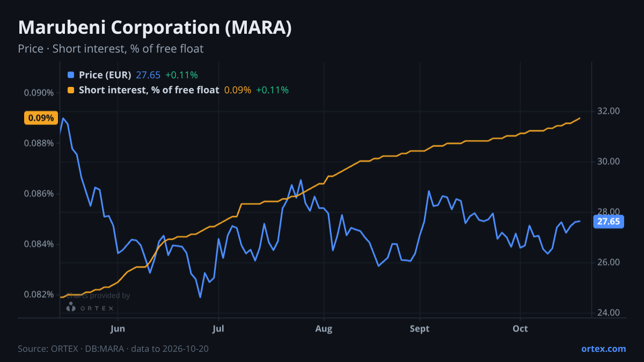
Task: Open the ortex.com link
Action: [x=603, y=349]
